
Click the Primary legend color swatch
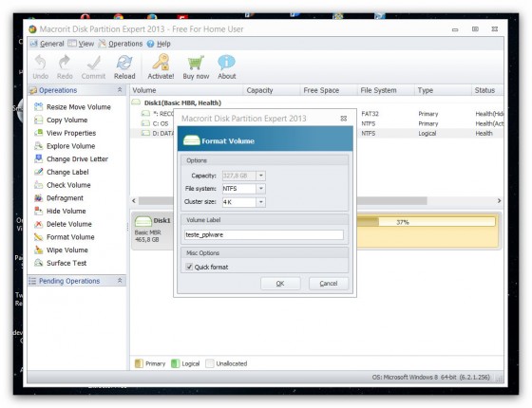pyautogui.click(x=139, y=363)
